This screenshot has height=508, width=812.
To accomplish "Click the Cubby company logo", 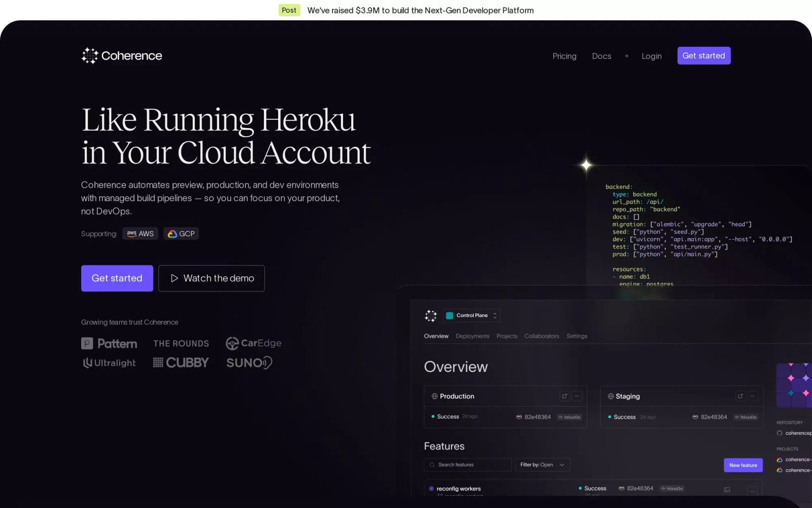I will click(181, 363).
